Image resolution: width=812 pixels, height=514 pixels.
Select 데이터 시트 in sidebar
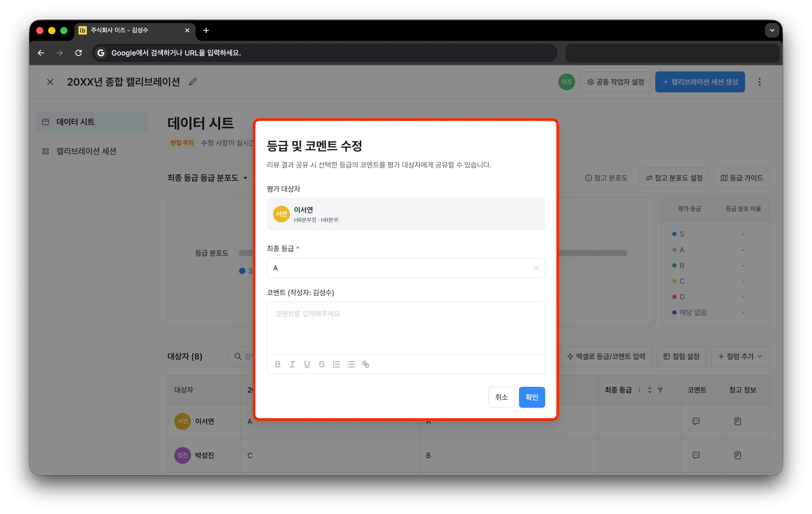[92, 122]
